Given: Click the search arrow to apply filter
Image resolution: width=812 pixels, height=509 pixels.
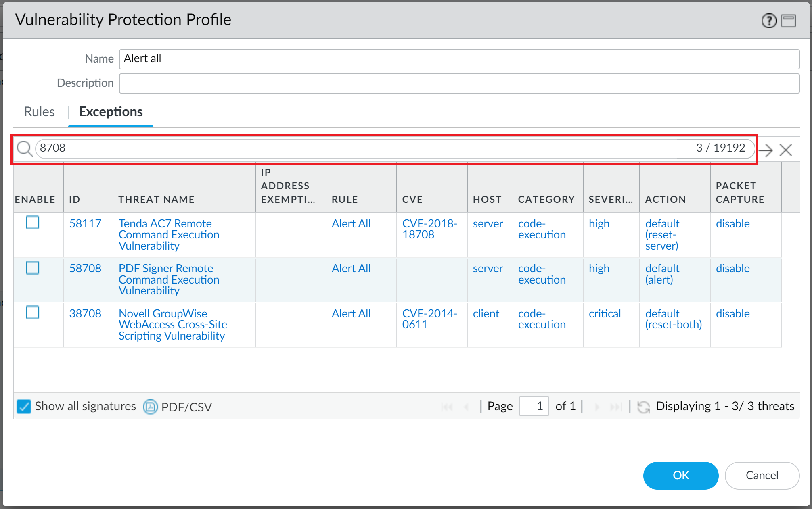Looking at the screenshot, I should [765, 150].
